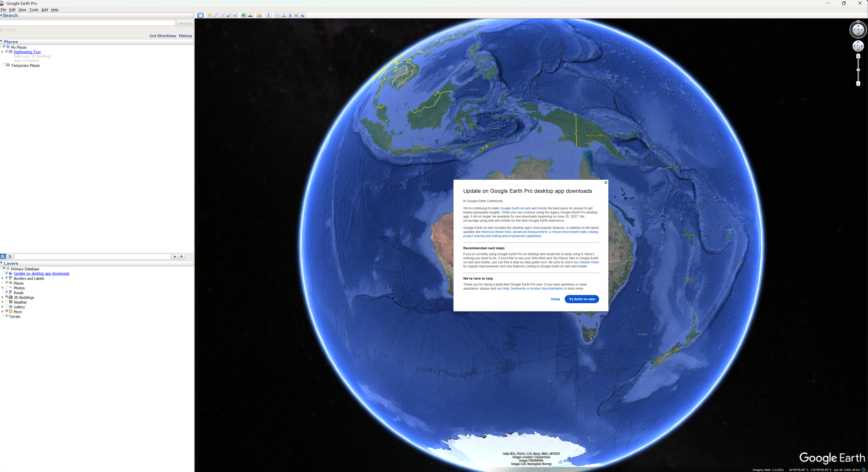Click Try Earth on web button
The width and height of the screenshot is (868, 472).
pyautogui.click(x=582, y=299)
